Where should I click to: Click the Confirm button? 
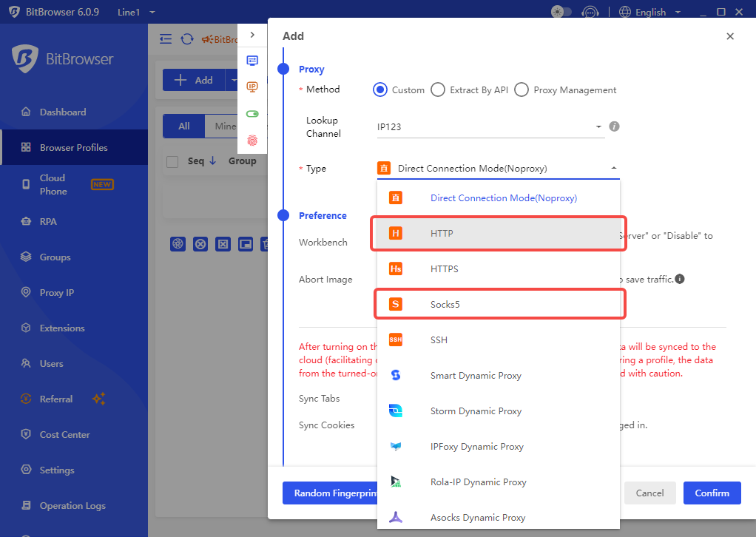[712, 493]
